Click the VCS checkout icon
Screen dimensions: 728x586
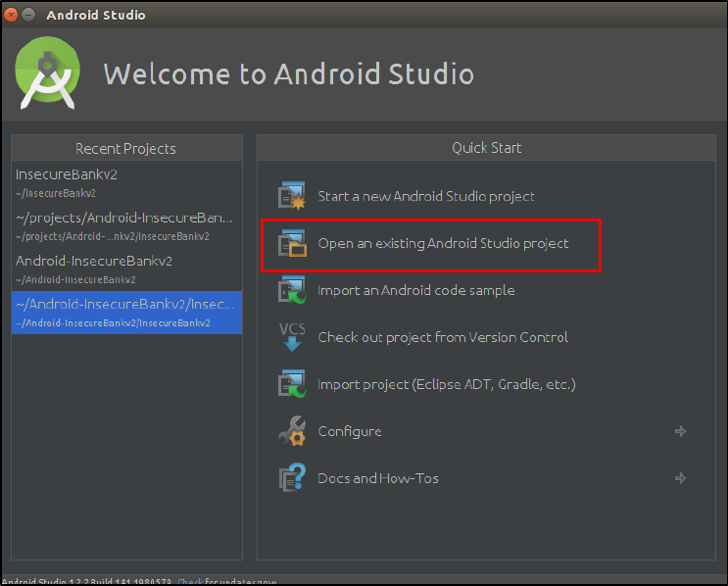pyautogui.click(x=292, y=337)
